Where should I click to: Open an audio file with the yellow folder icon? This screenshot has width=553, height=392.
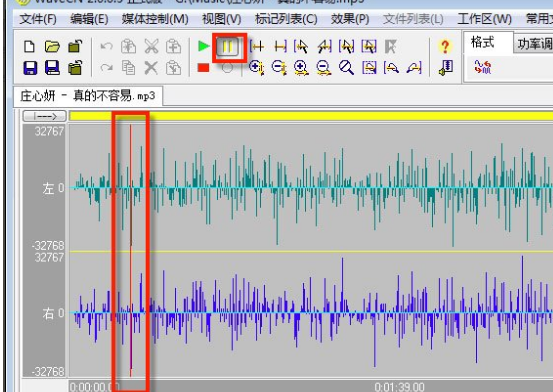[52, 47]
